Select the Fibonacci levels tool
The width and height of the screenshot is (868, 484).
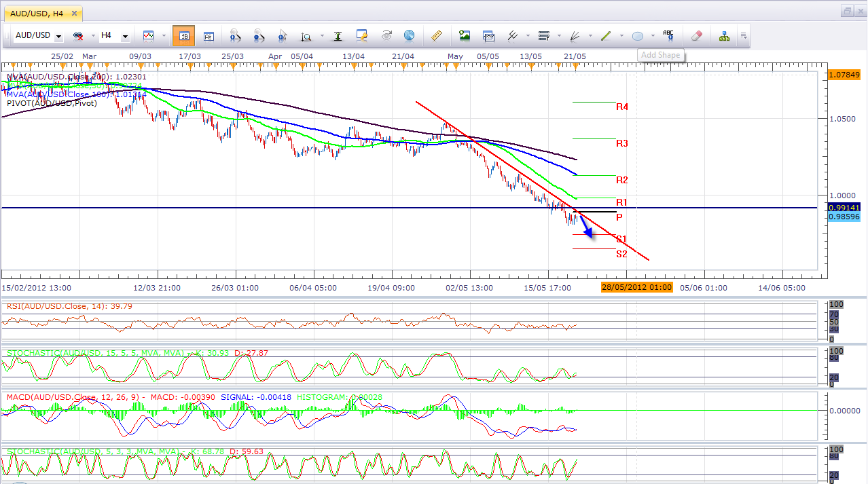543,35
